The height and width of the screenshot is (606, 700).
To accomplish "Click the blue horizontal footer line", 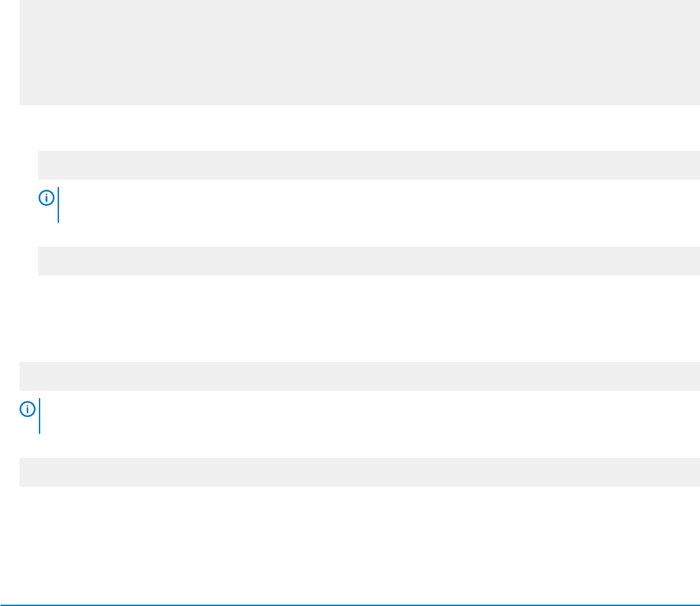I will click(350, 605).
